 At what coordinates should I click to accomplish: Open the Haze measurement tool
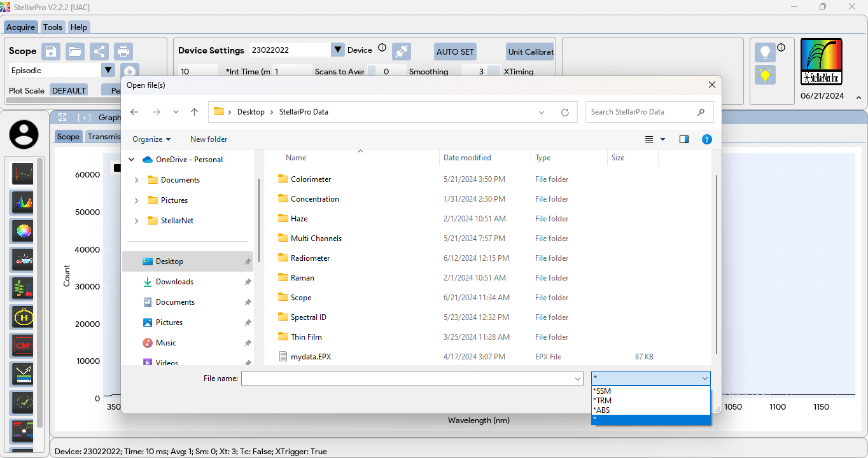tap(22, 316)
